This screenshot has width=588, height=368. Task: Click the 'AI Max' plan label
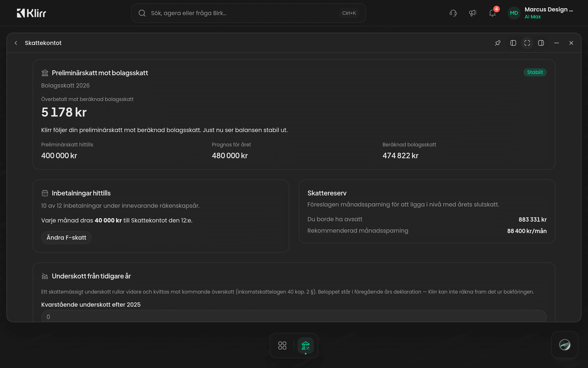point(533,17)
